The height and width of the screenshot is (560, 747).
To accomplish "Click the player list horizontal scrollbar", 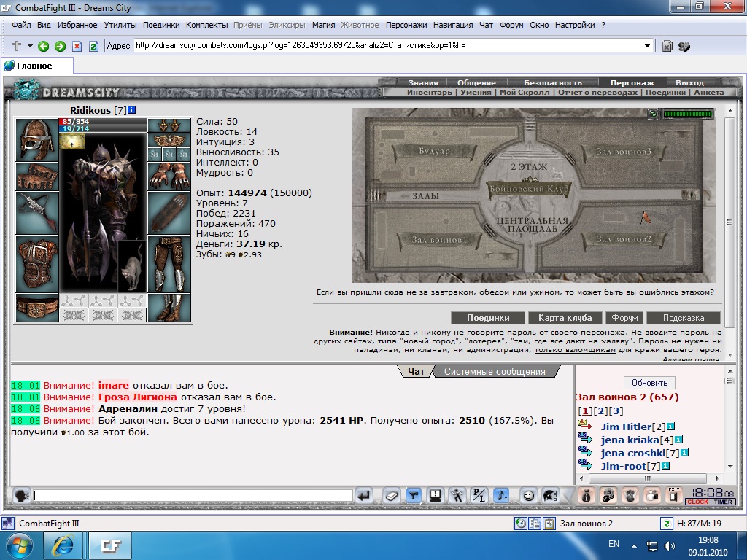I will 648,478.
